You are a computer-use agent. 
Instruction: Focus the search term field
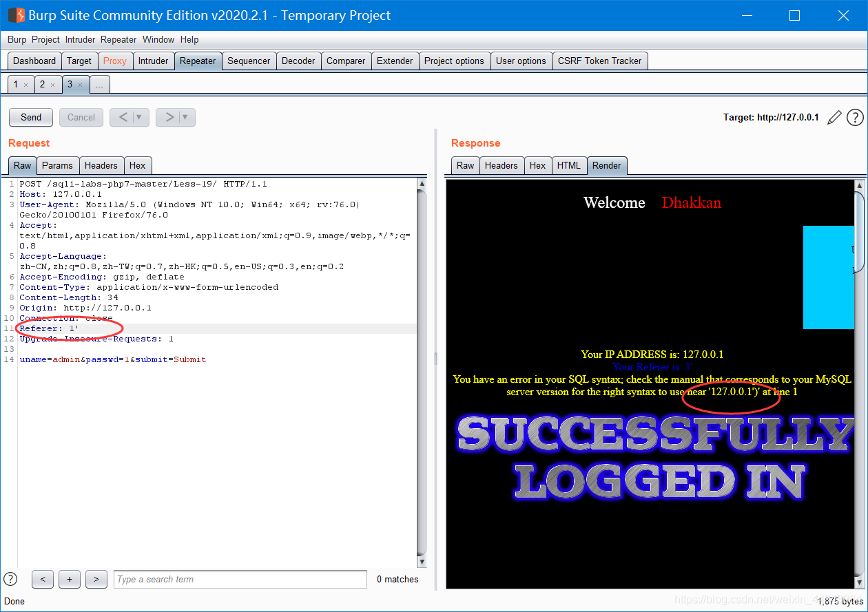(240, 580)
